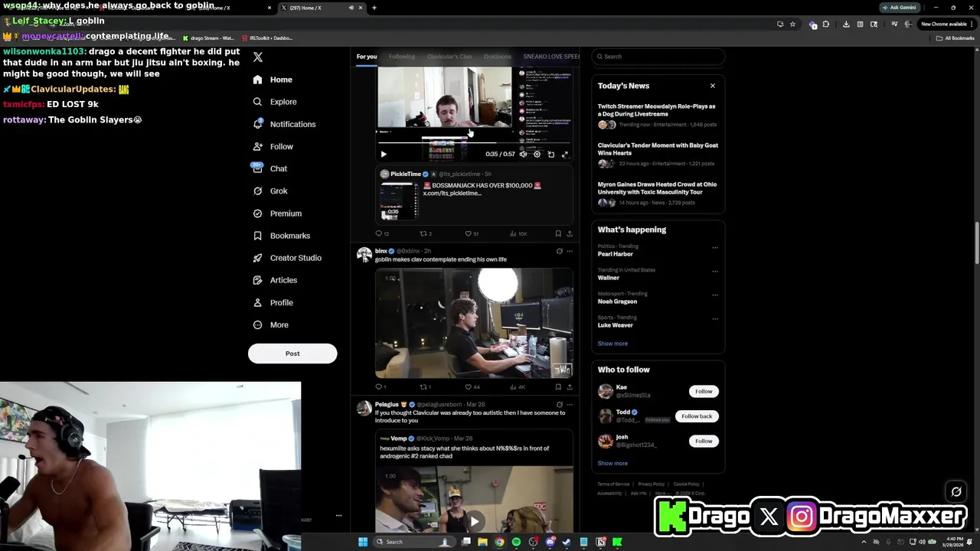Close the Today's News panel
Screen dimensions: 980x551
pyautogui.click(x=712, y=86)
